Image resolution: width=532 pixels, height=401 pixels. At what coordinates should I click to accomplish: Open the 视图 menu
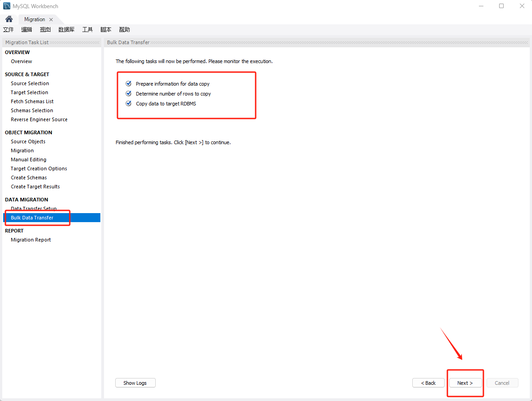pos(45,30)
